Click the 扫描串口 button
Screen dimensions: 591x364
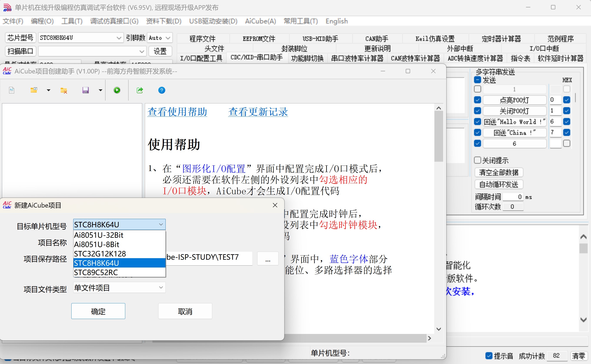20,51
